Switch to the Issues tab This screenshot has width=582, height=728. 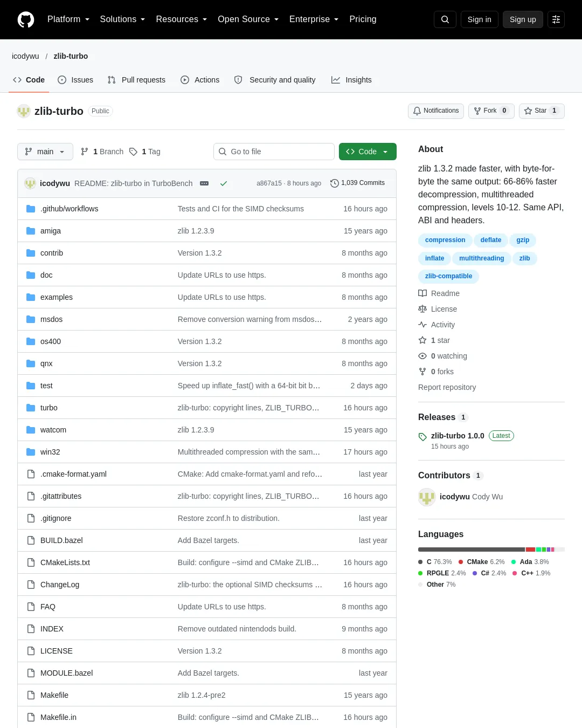pyautogui.click(x=75, y=80)
